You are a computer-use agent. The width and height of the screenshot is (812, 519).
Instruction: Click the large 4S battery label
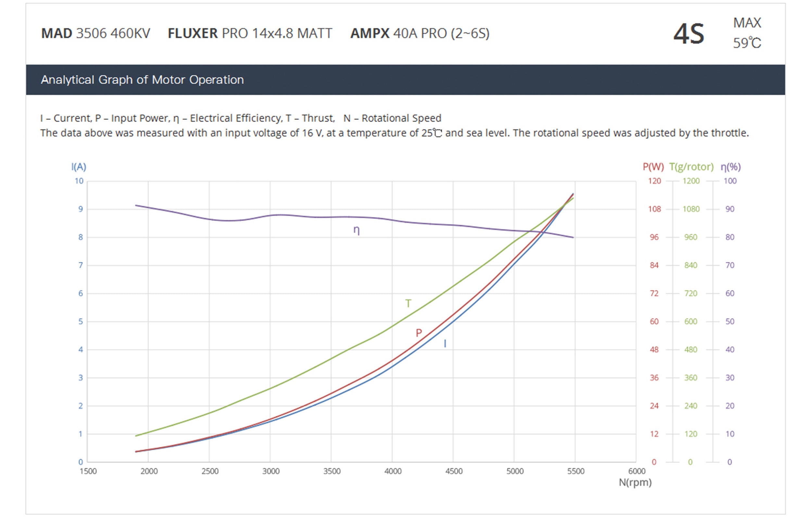coord(688,34)
